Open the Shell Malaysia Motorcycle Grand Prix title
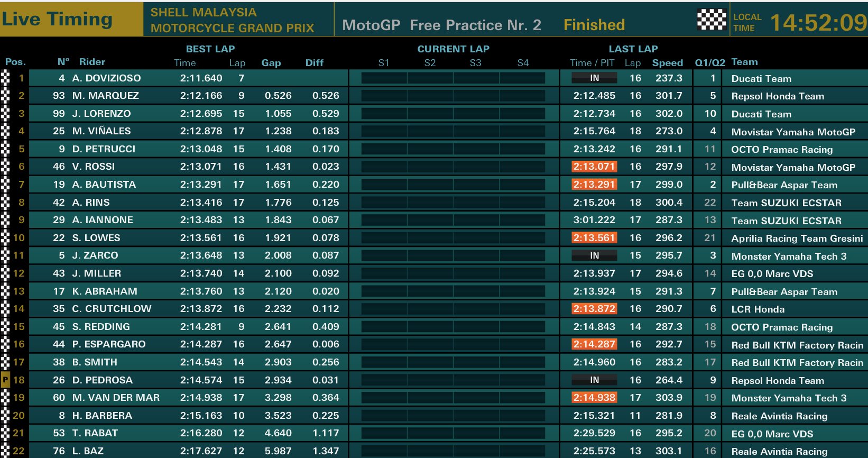Viewport: 868px width, 458px height. coord(233,20)
